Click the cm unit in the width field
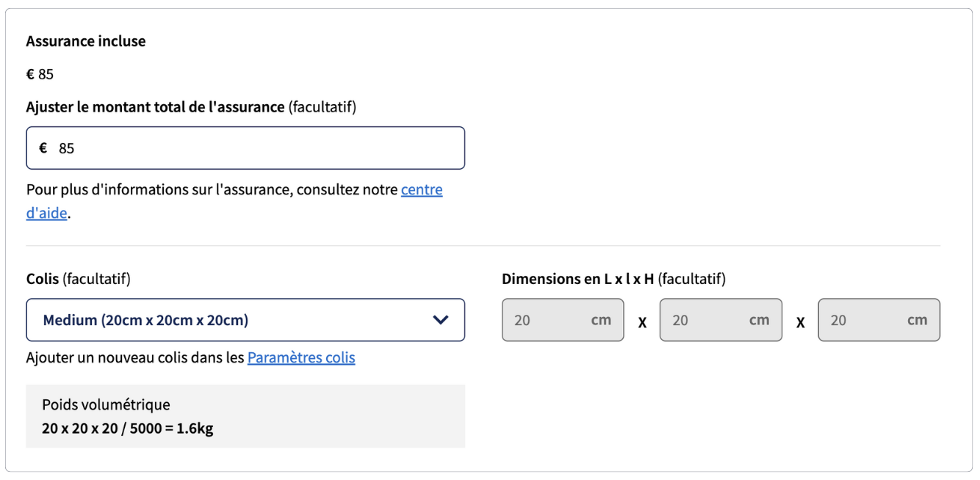 759,320
